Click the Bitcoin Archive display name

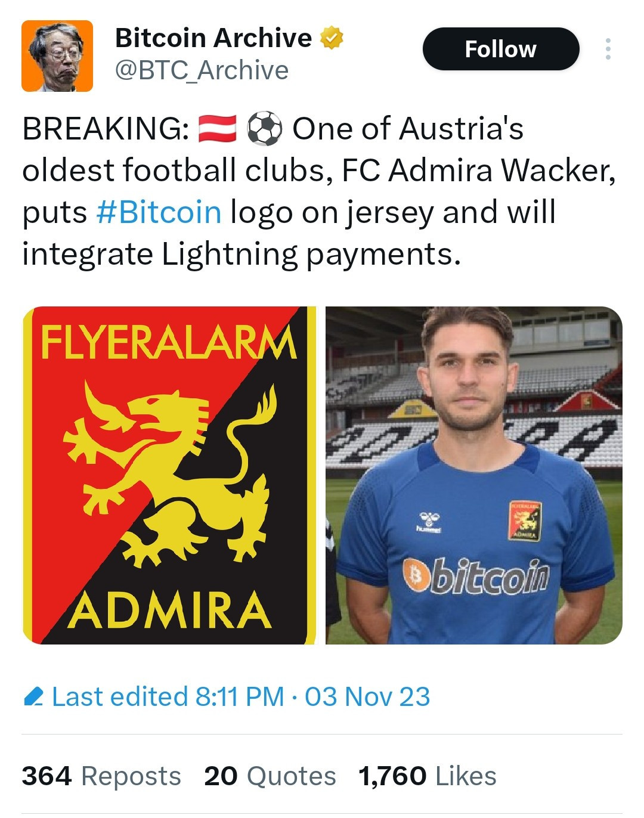click(x=213, y=38)
